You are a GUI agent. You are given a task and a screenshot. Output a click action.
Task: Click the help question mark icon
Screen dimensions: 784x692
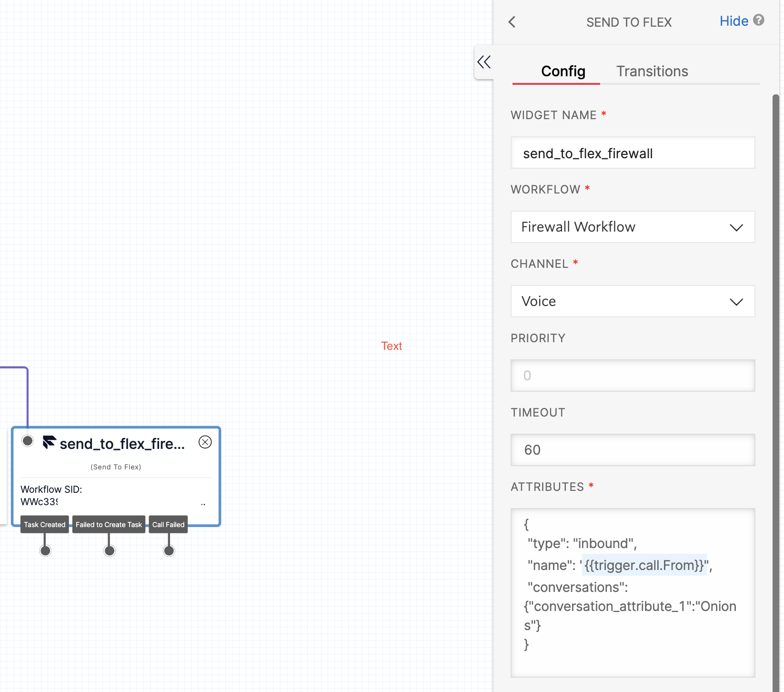[x=759, y=20]
